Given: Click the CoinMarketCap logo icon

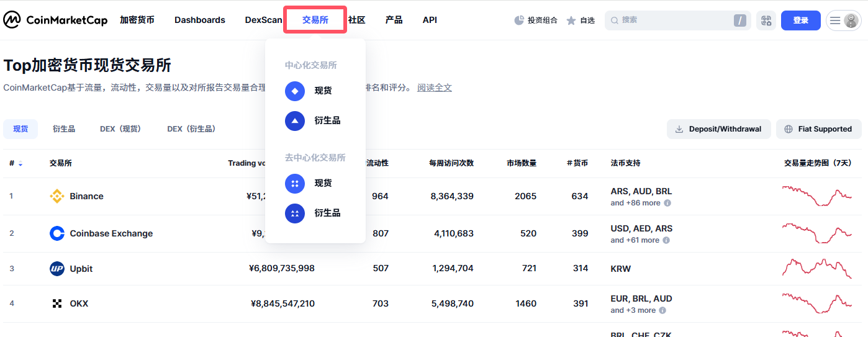Looking at the screenshot, I should (12, 20).
